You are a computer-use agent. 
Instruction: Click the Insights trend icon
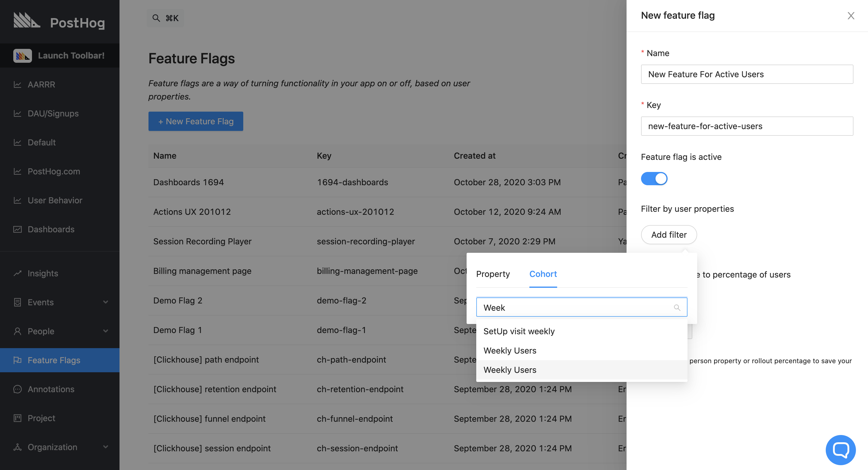point(18,273)
